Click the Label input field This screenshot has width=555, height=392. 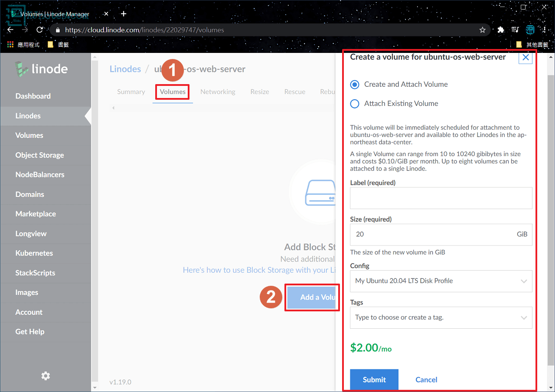pyautogui.click(x=441, y=198)
